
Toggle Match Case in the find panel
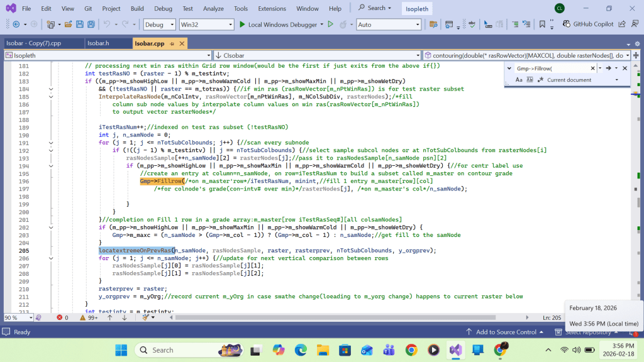click(519, 80)
